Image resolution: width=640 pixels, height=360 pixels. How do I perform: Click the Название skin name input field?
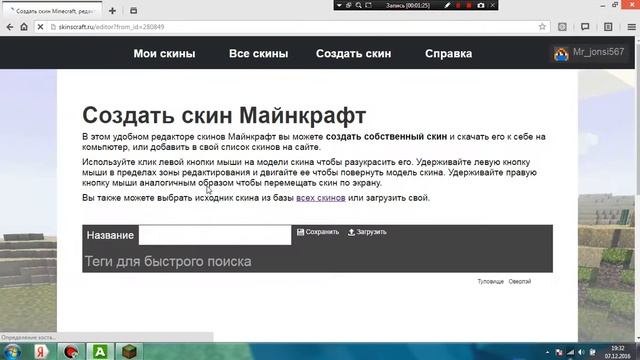pyautogui.click(x=215, y=235)
